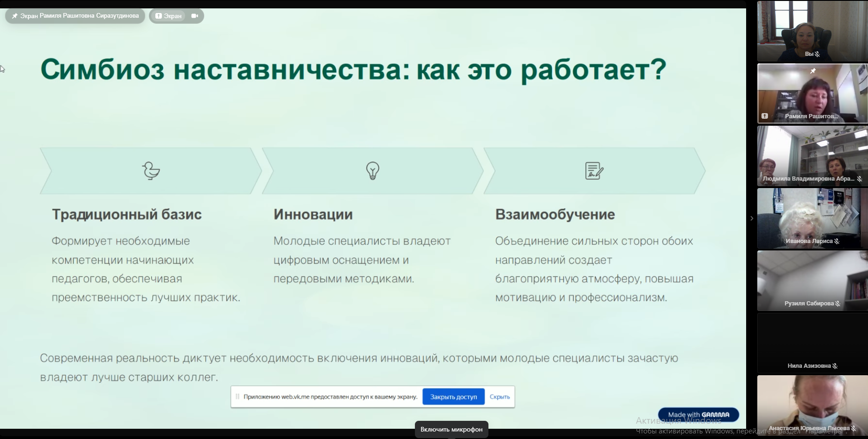Viewport: 868px width, 439px height.
Task: Click the pinned screen label for Рамиля Раштовна Сиразутдинова
Action: tap(75, 16)
